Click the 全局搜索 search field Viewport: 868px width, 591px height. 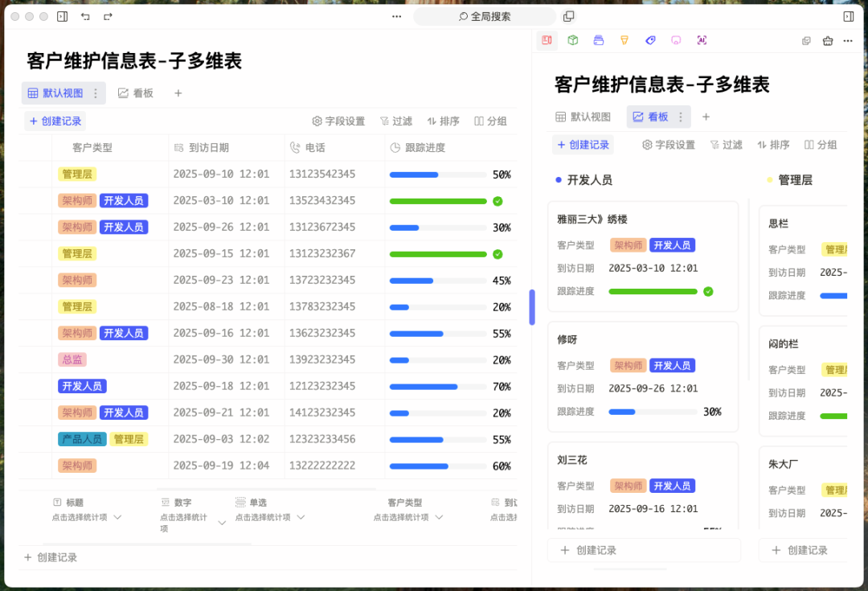485,16
